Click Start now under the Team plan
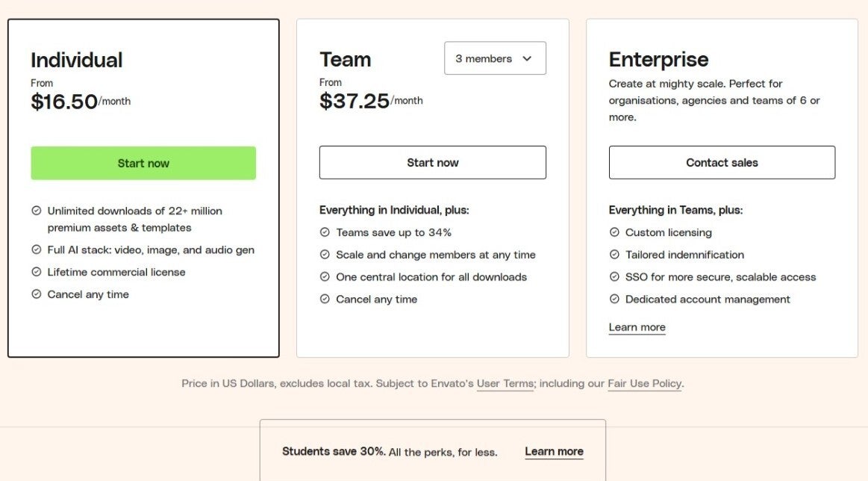The image size is (868, 481). (432, 162)
